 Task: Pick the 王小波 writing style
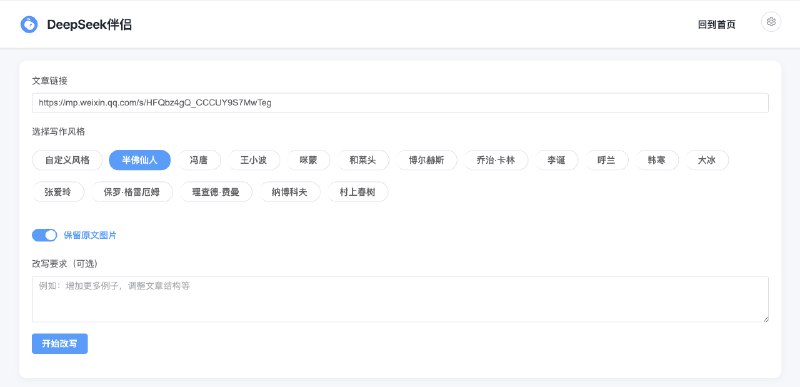(254, 160)
